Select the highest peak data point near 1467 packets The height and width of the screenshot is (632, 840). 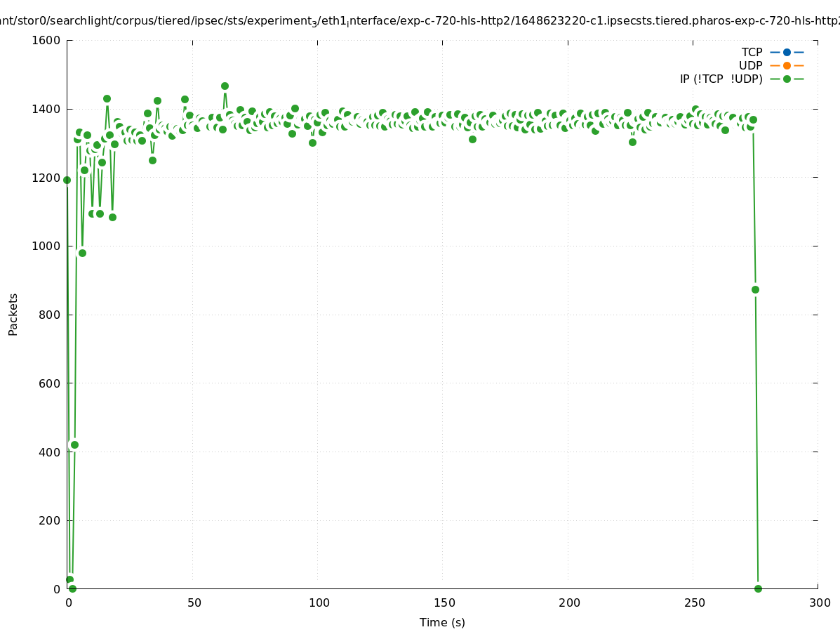[225, 86]
